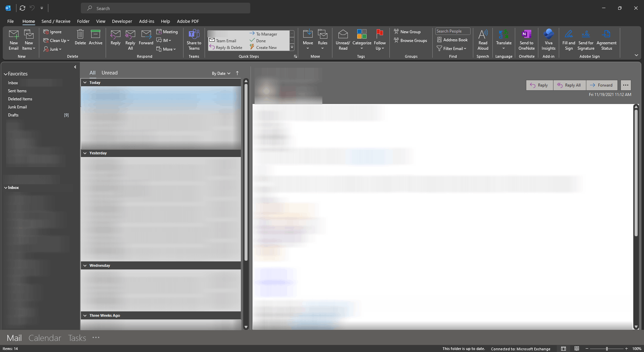Image resolution: width=644 pixels, height=352 pixels.
Task: Adjust the zoom slider in status bar
Action: point(606,349)
